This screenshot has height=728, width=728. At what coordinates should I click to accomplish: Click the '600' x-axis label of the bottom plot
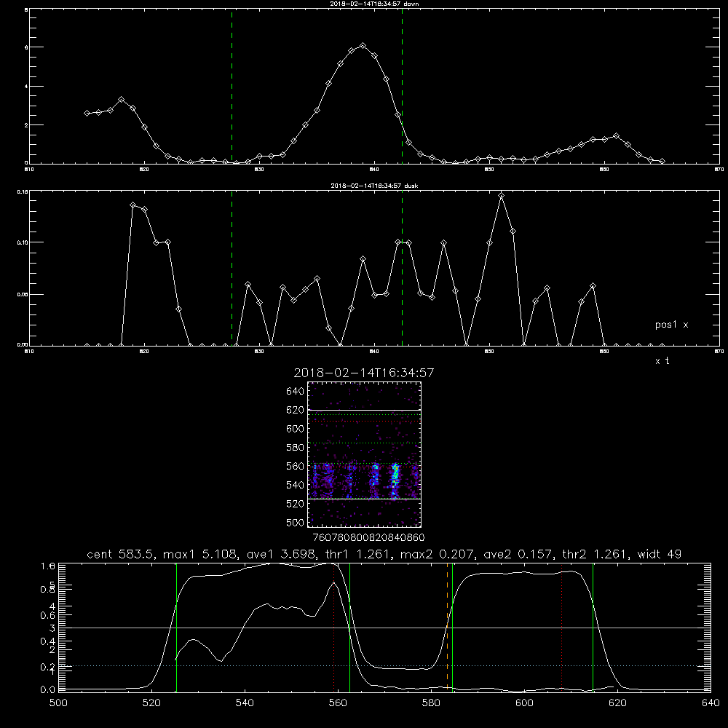[524, 703]
